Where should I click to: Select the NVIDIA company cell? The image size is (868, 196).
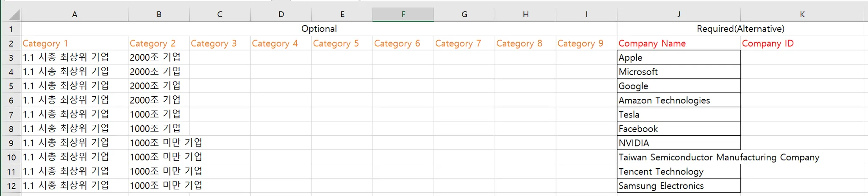tap(678, 143)
